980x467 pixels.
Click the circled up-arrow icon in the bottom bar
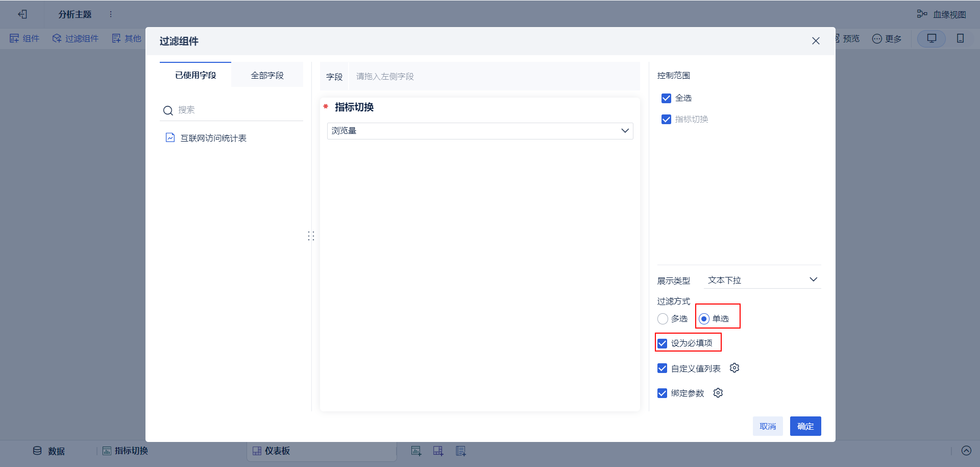point(966,451)
